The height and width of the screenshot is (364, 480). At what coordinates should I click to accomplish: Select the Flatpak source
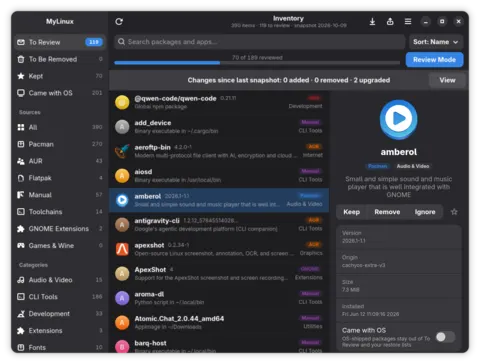pyautogui.click(x=60, y=178)
